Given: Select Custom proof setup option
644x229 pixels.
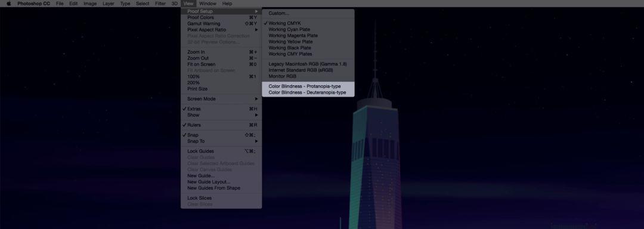Looking at the screenshot, I should (308, 14).
